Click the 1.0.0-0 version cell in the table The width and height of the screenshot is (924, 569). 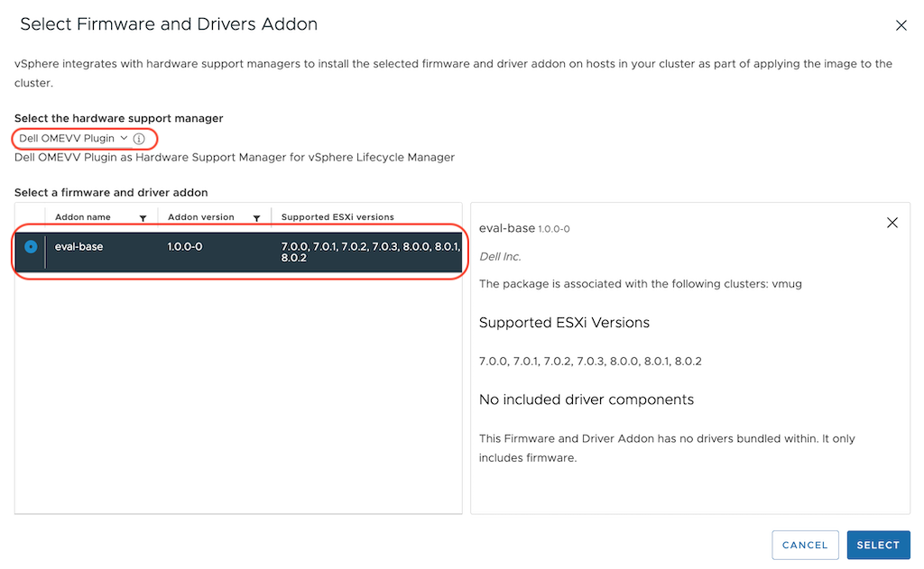pos(184,247)
